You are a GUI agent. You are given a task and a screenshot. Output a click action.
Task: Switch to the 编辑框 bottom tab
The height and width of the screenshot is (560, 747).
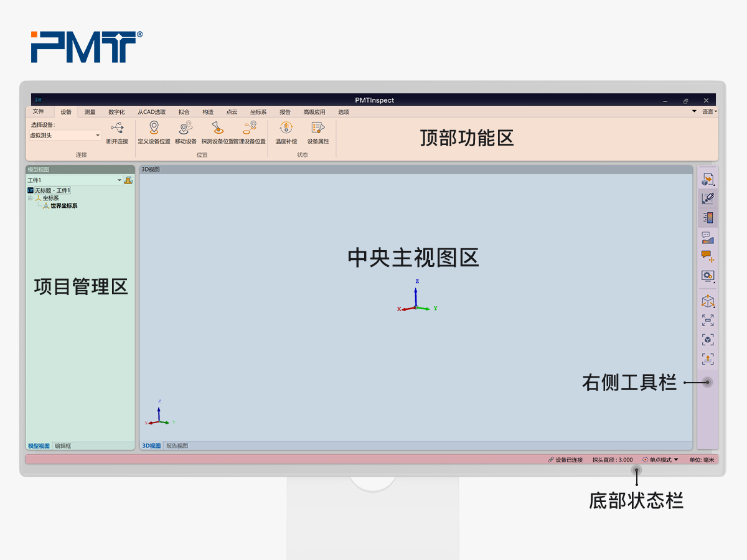click(x=63, y=446)
